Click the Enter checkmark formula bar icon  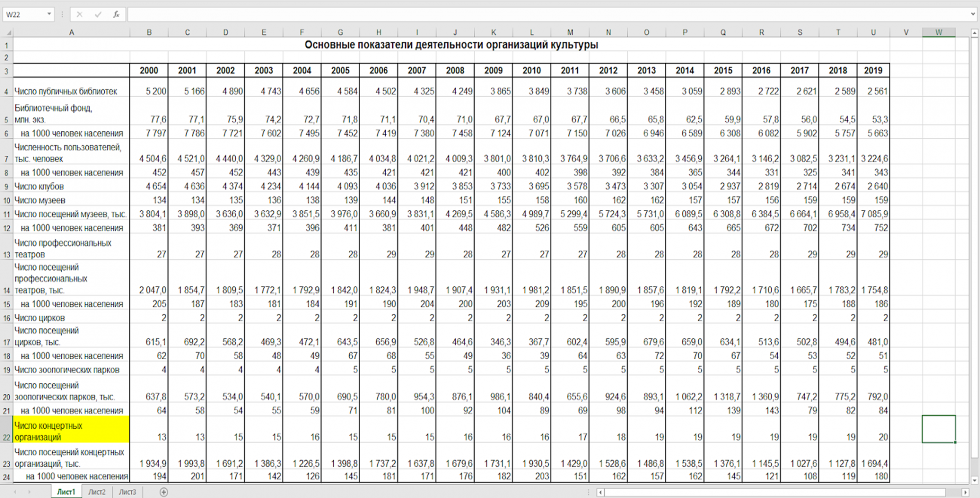[x=98, y=15]
